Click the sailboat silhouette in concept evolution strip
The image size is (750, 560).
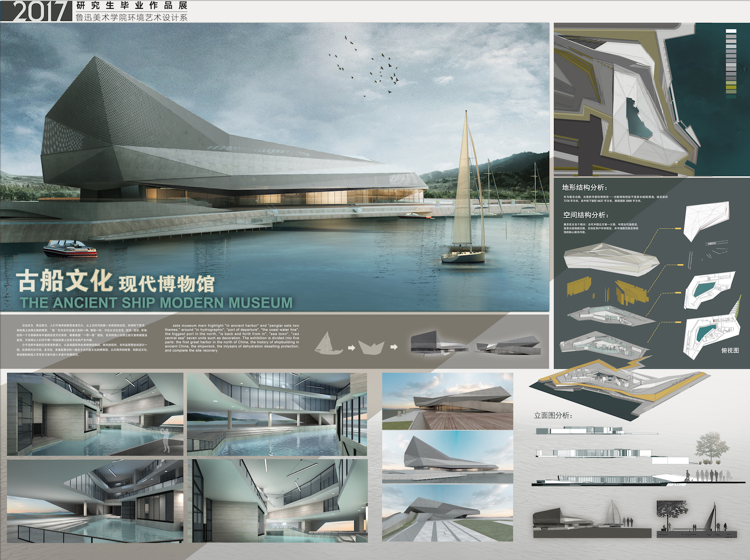(329, 343)
